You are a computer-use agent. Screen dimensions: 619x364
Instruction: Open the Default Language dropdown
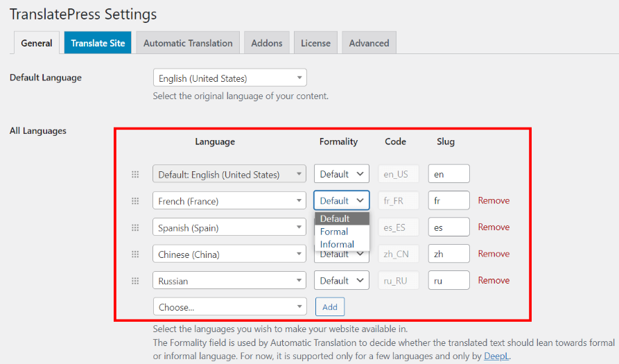(x=229, y=78)
